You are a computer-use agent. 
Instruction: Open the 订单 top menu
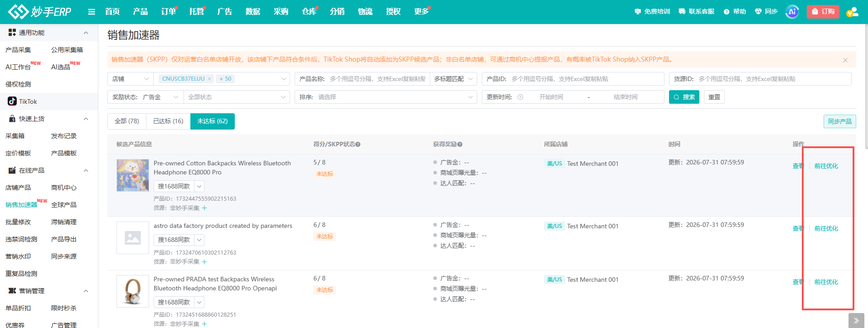coord(169,12)
